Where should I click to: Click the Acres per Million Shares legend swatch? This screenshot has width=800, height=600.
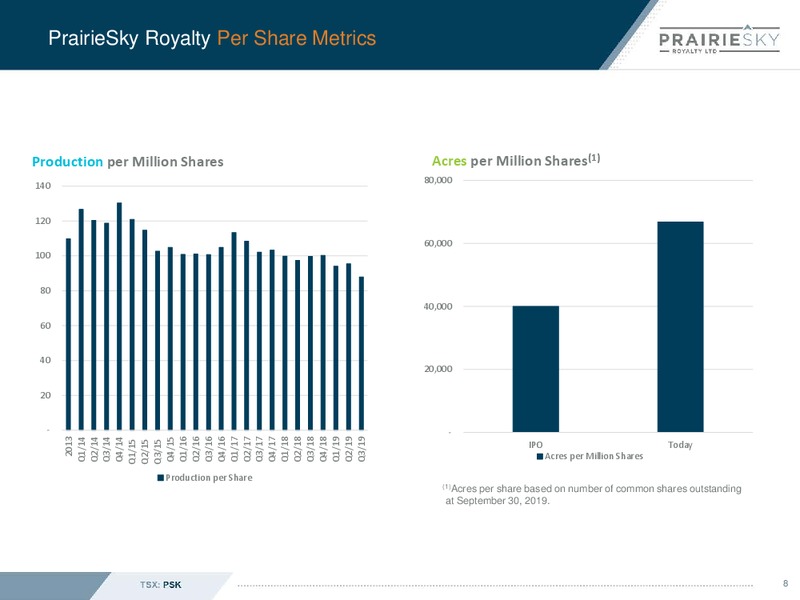(540, 457)
